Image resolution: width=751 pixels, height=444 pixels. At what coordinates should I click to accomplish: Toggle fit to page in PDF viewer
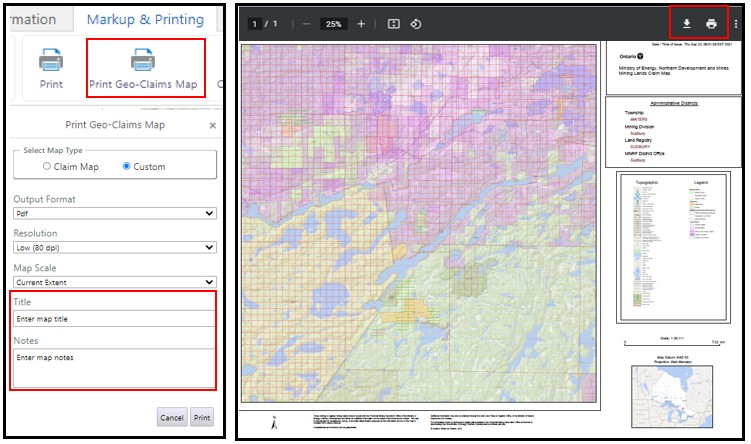tap(394, 24)
